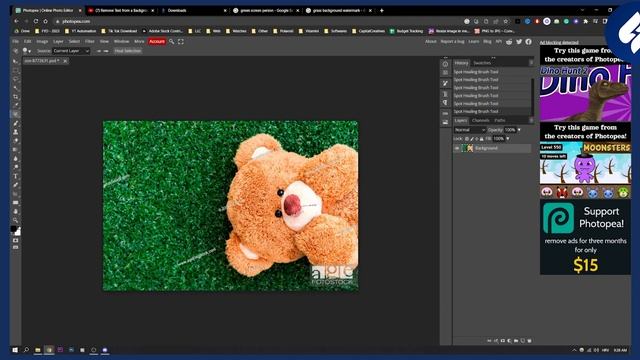Open the search icon in menu bar

pos(171,42)
